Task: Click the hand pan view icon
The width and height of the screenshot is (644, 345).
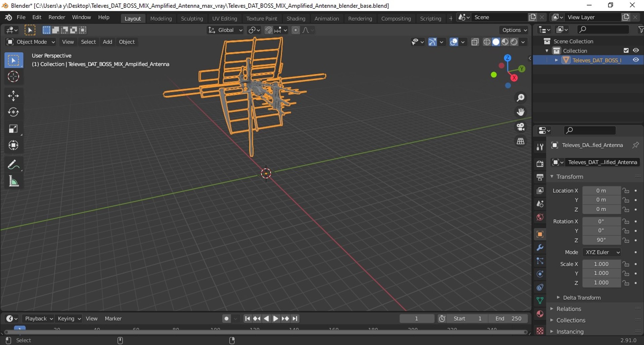Action: 521,112
